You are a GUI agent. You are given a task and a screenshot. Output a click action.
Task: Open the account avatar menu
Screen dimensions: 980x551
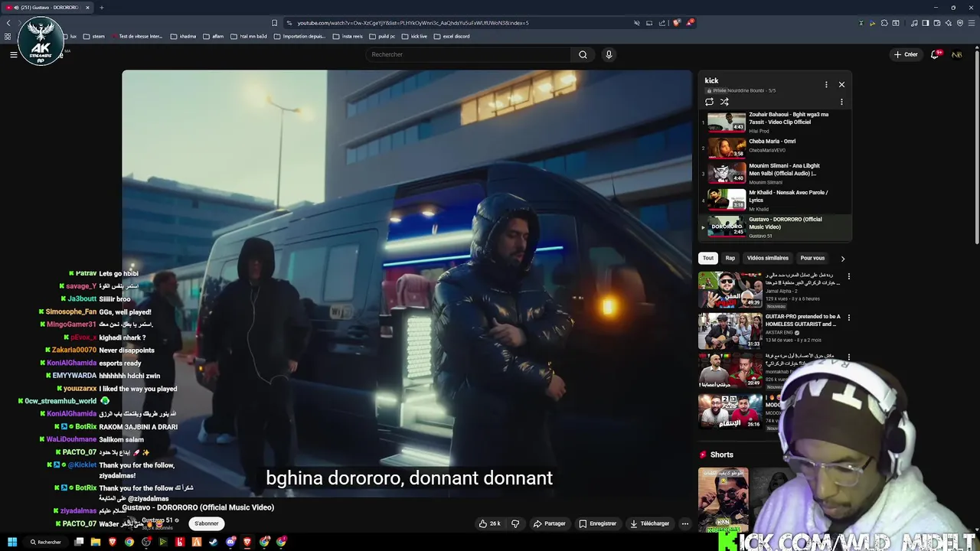[957, 54]
